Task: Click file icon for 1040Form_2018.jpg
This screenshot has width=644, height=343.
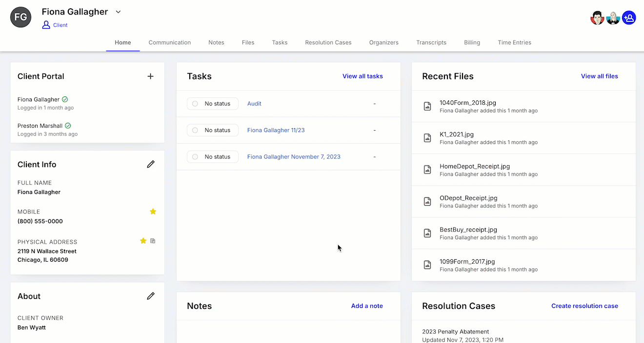Action: 427,106
